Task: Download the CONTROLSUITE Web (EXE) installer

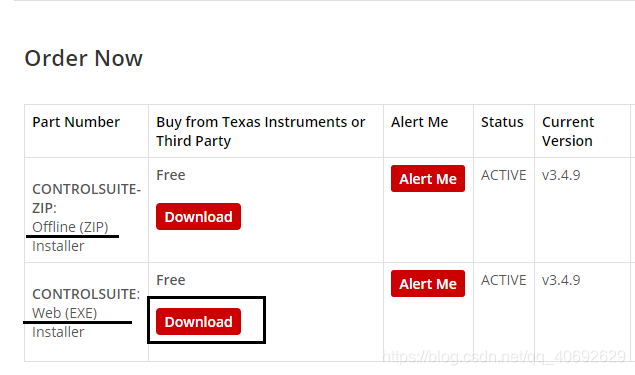Action: [x=198, y=322]
